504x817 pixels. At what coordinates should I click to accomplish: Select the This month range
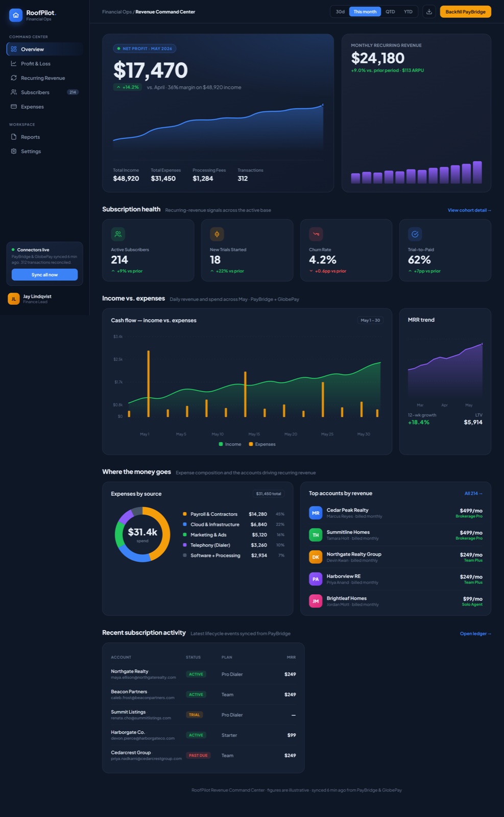[x=365, y=12]
